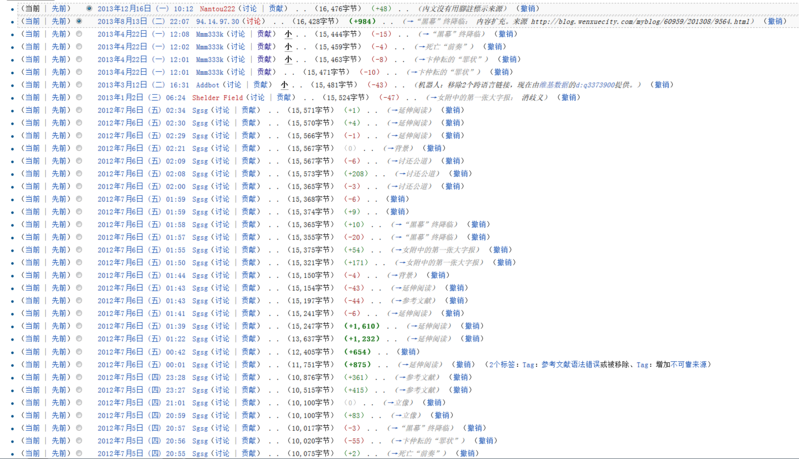Select radio button for 2013年8月13日 revision
The height and width of the screenshot is (459, 799).
click(x=80, y=21)
